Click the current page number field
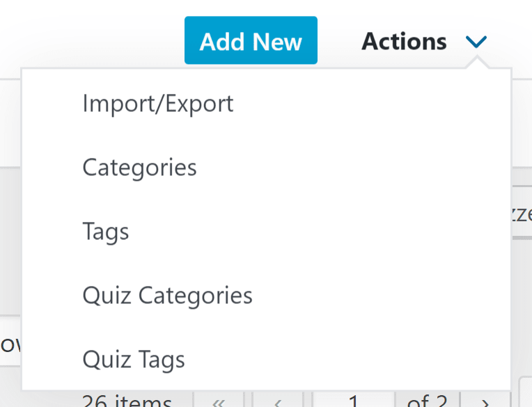The width and height of the screenshot is (532, 407). 354,400
